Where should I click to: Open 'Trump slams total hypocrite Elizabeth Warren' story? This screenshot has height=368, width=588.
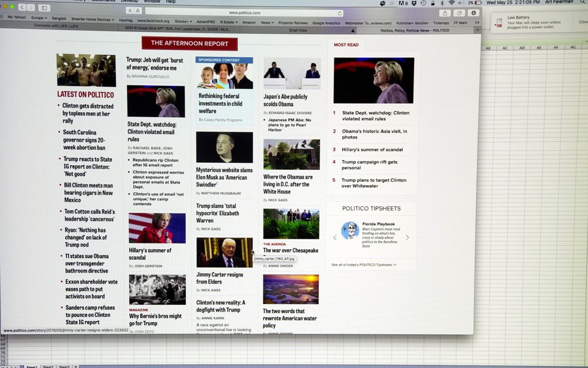pos(218,213)
